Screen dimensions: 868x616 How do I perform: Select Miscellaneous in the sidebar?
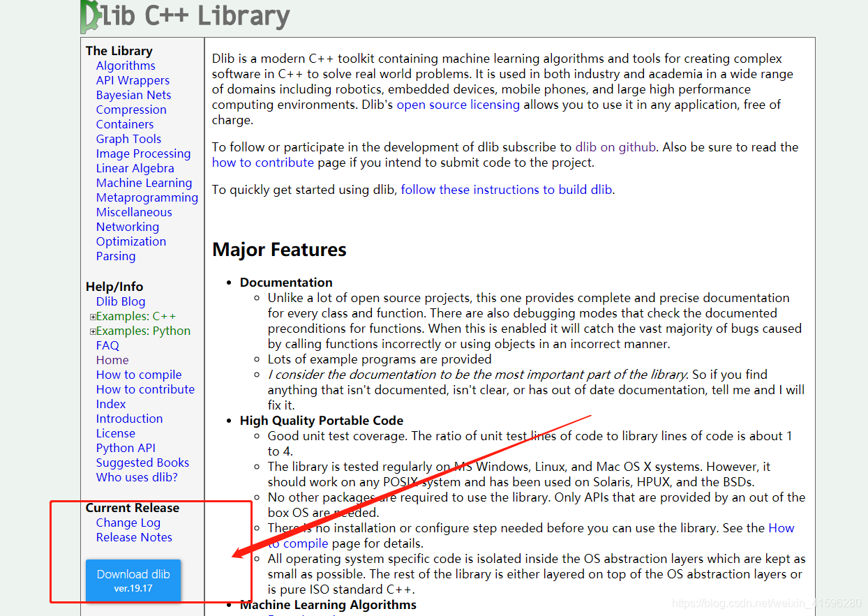[x=134, y=212]
